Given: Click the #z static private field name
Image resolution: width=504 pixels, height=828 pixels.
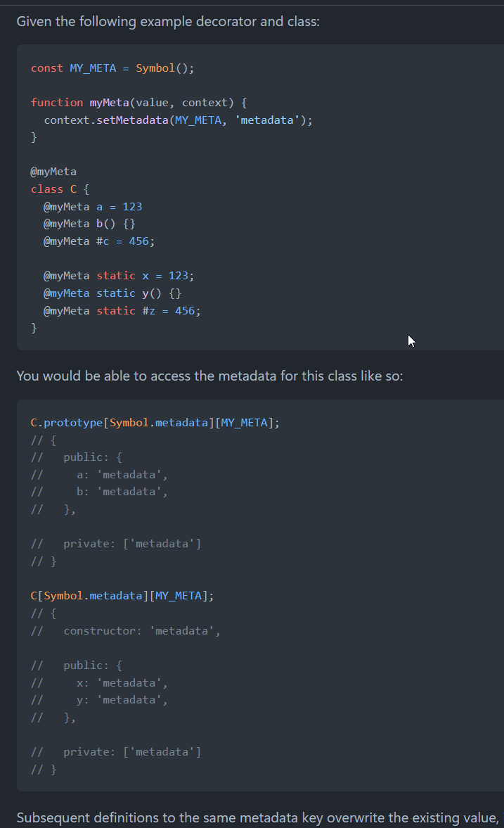Looking at the screenshot, I should pos(149,310).
